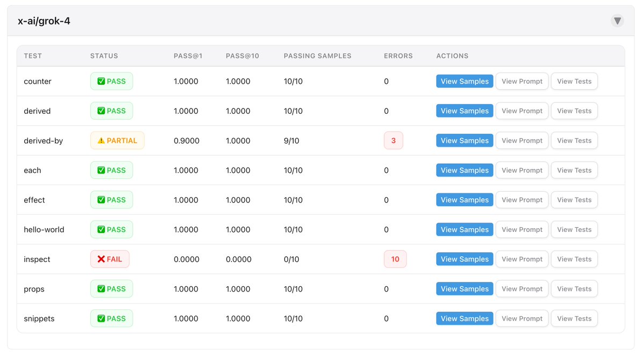Click the 0.9000 pass@1 value
The width and height of the screenshot is (644, 356).
click(x=186, y=141)
